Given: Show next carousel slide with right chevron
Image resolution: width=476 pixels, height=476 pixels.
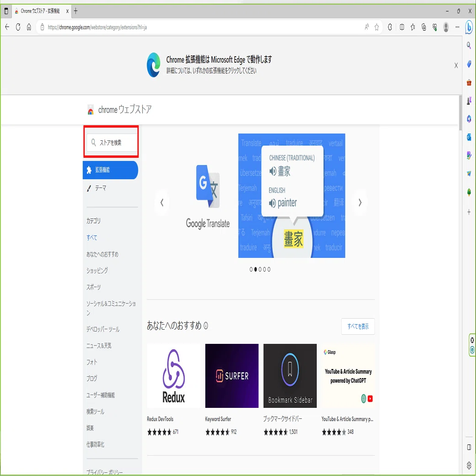Looking at the screenshot, I should (360, 203).
